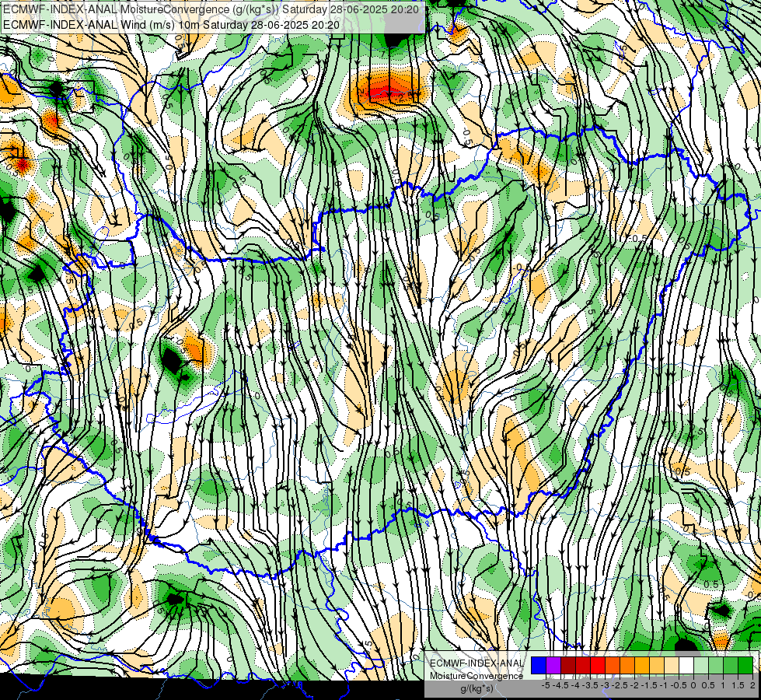Select darkest green swatch between 1.5 and 2
The width and height of the screenshot is (761, 700).
pos(745,666)
